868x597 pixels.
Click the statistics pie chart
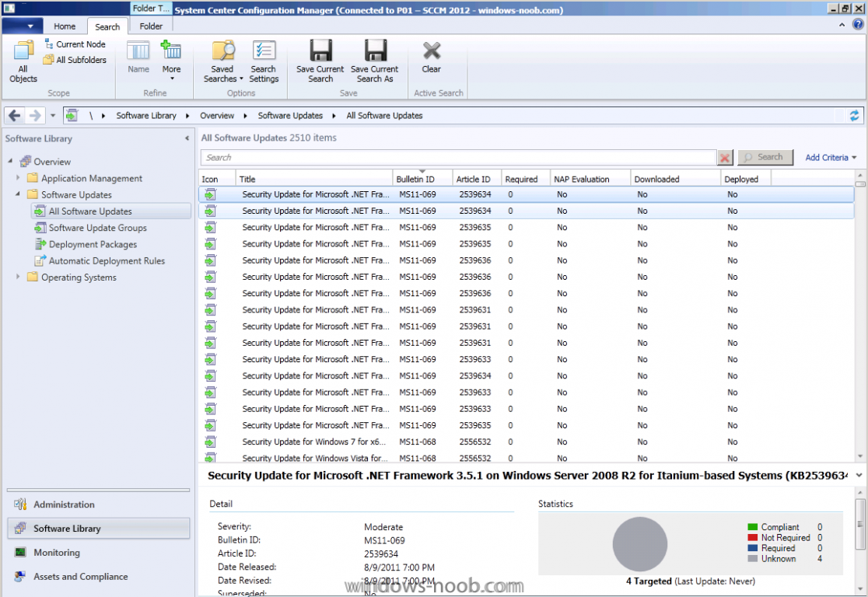tap(639, 544)
